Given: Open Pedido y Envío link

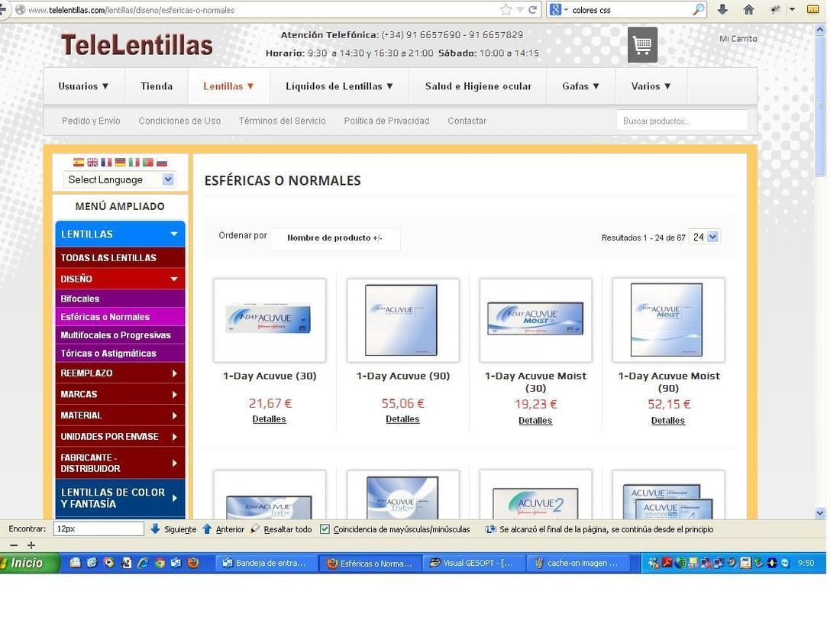Looking at the screenshot, I should pos(91,121).
